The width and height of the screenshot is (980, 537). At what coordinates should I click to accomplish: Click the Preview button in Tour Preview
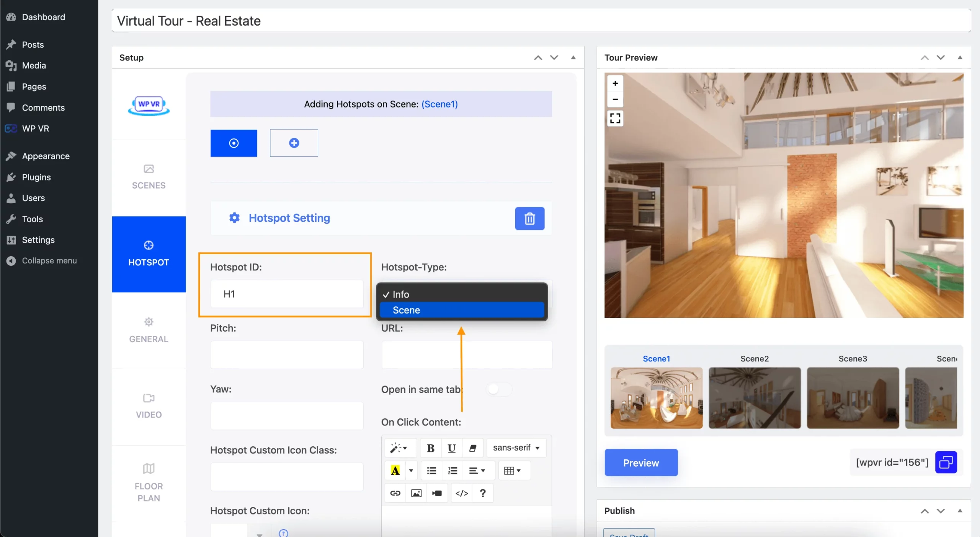pyautogui.click(x=640, y=462)
